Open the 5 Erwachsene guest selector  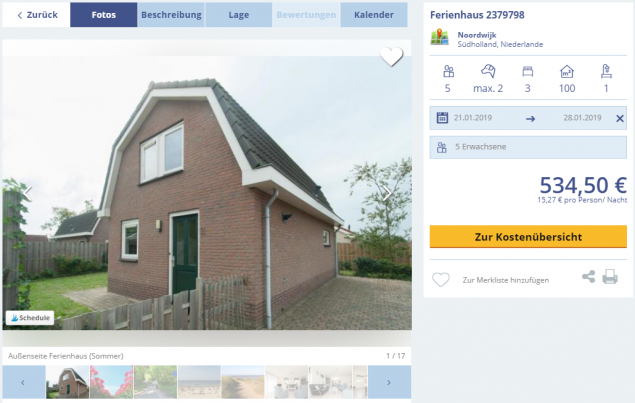(x=528, y=147)
